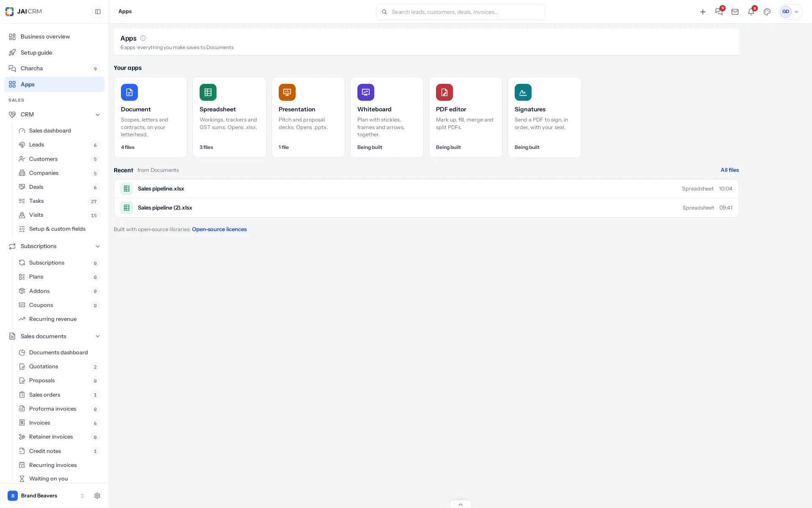Open the All files link
The image size is (812, 508).
pyautogui.click(x=730, y=170)
